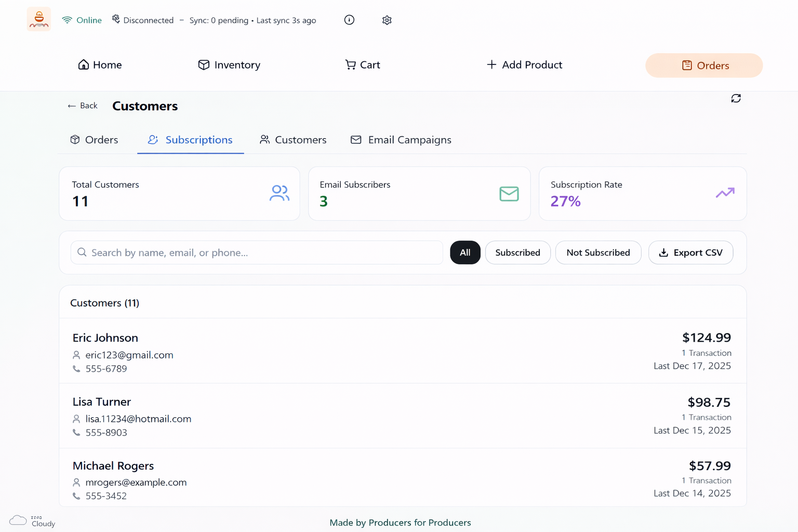Switch to the Email Campaigns tab

pos(400,140)
